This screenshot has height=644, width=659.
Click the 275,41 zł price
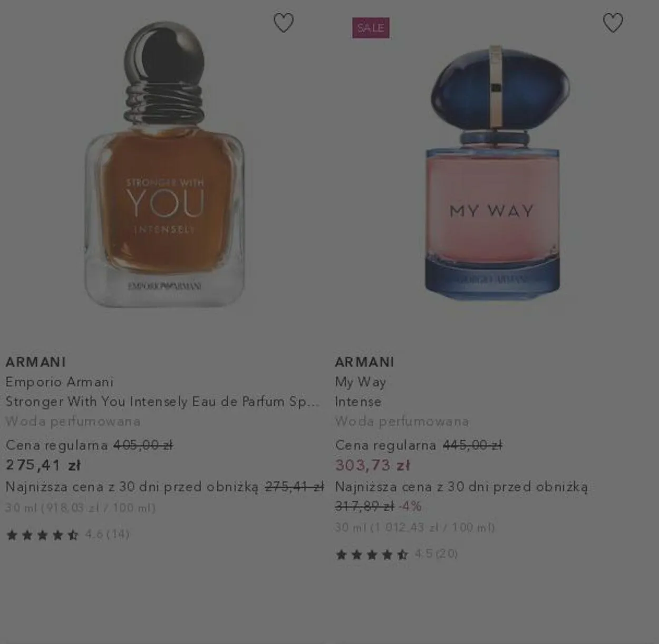43,465
